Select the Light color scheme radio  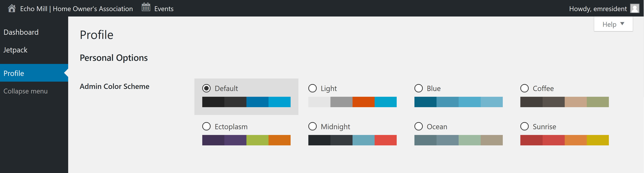(313, 88)
